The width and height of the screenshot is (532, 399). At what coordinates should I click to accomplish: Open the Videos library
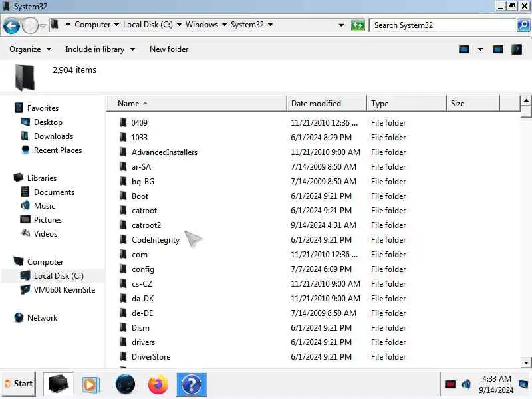point(45,234)
